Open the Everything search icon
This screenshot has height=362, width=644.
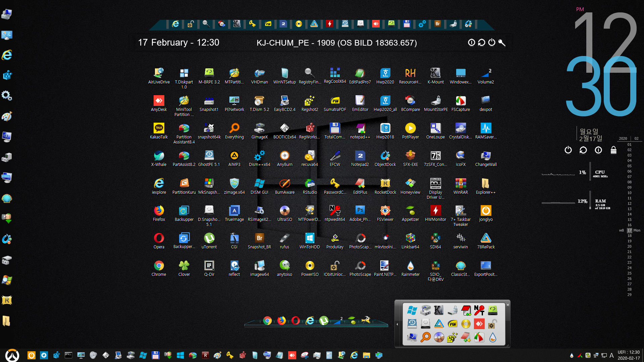coord(234,131)
